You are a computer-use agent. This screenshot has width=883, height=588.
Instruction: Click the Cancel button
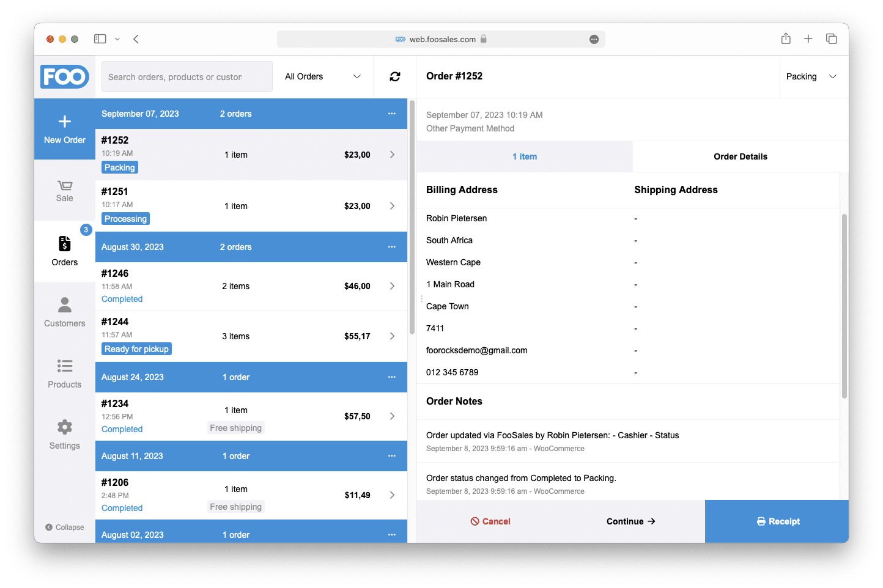(x=490, y=521)
